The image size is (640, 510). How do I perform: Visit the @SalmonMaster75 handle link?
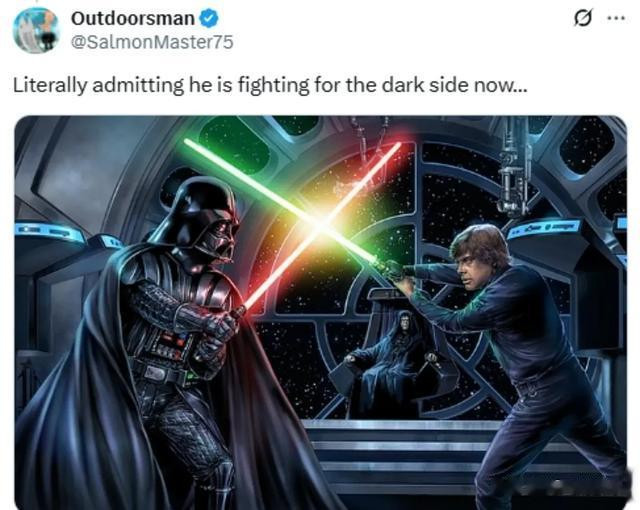(x=152, y=42)
